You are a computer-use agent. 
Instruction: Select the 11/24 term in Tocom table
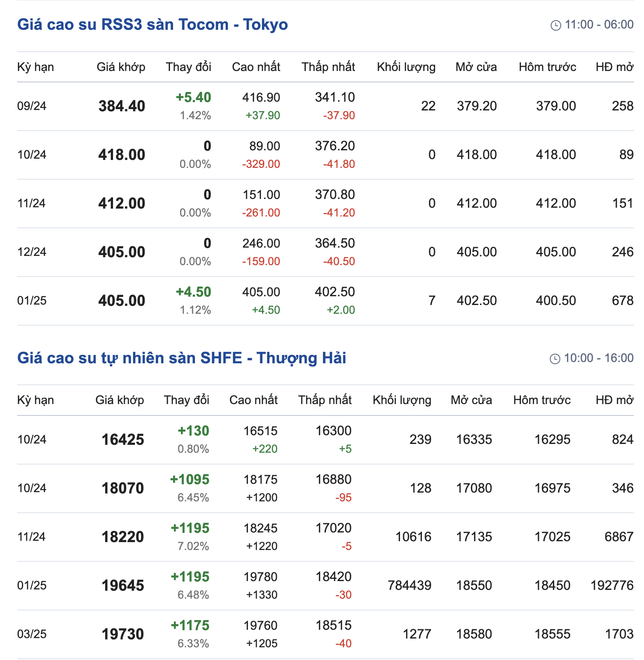click(32, 203)
